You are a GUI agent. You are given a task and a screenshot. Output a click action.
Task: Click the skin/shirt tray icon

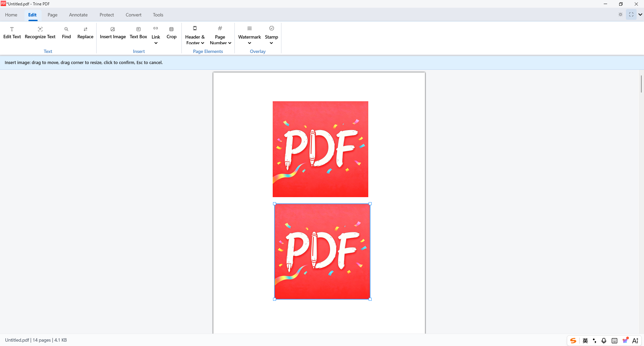(625, 340)
